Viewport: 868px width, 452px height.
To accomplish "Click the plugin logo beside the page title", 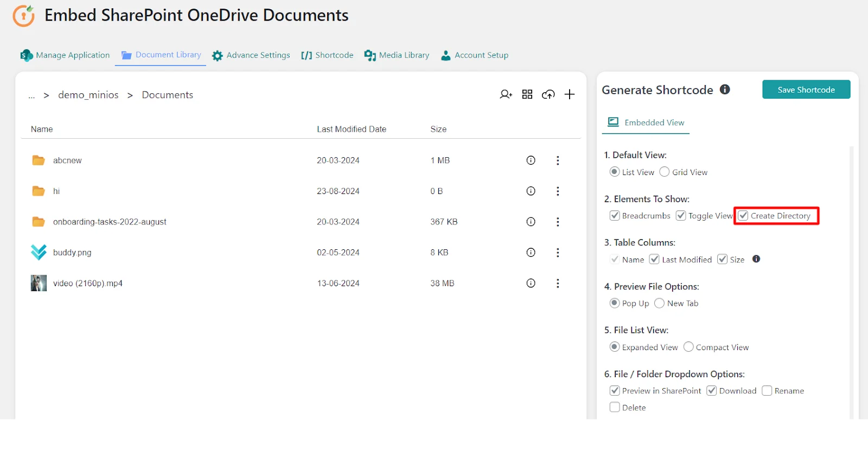I will [24, 16].
